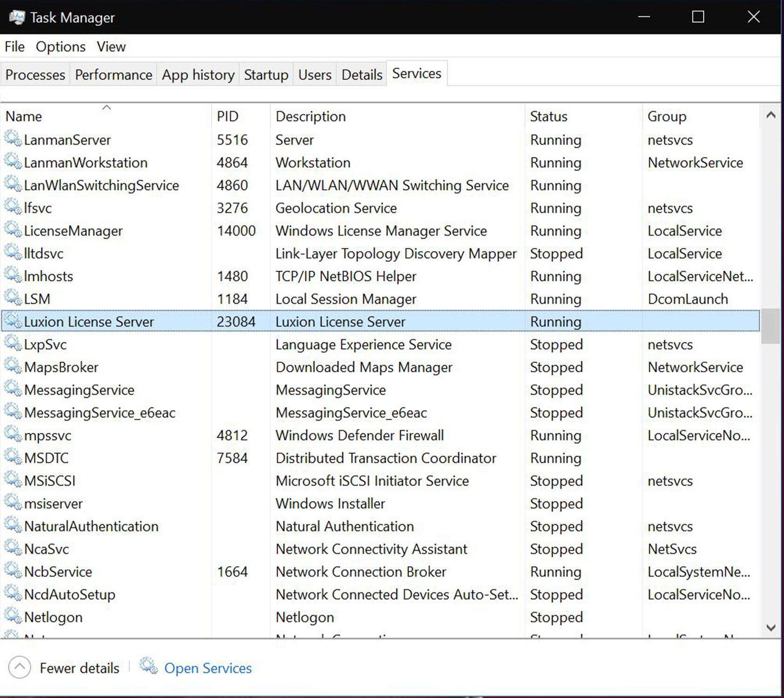Image resolution: width=784 pixels, height=698 pixels.
Task: Sort services by the Name column header
Action: [x=107, y=116]
